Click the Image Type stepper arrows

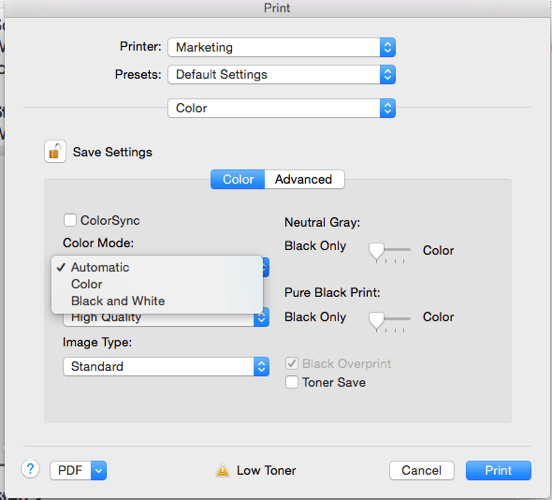[x=261, y=367]
